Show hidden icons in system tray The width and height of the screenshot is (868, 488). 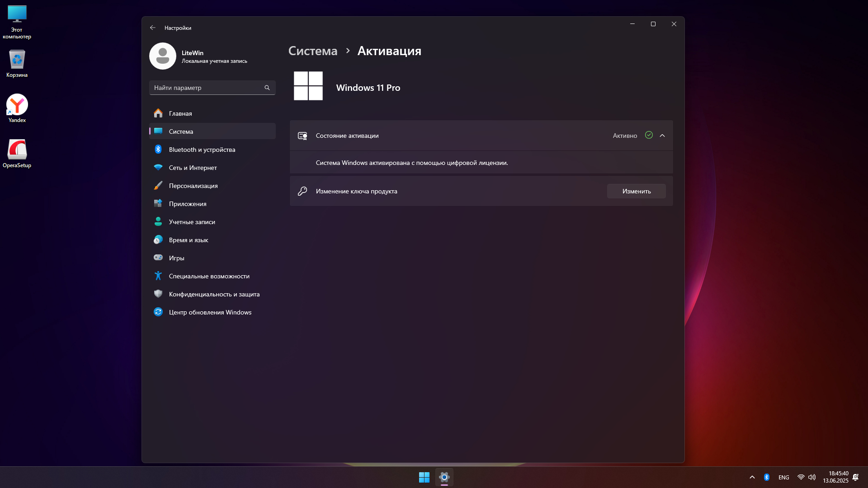click(x=752, y=477)
